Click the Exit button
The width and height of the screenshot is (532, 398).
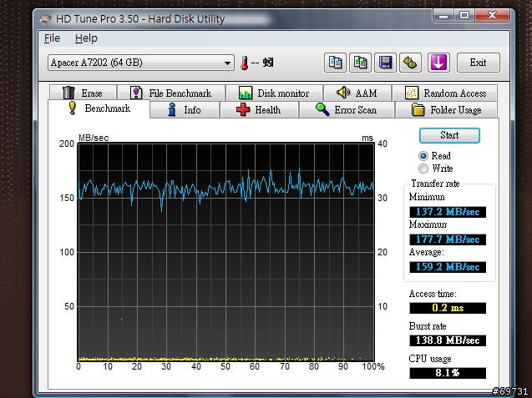point(479,63)
